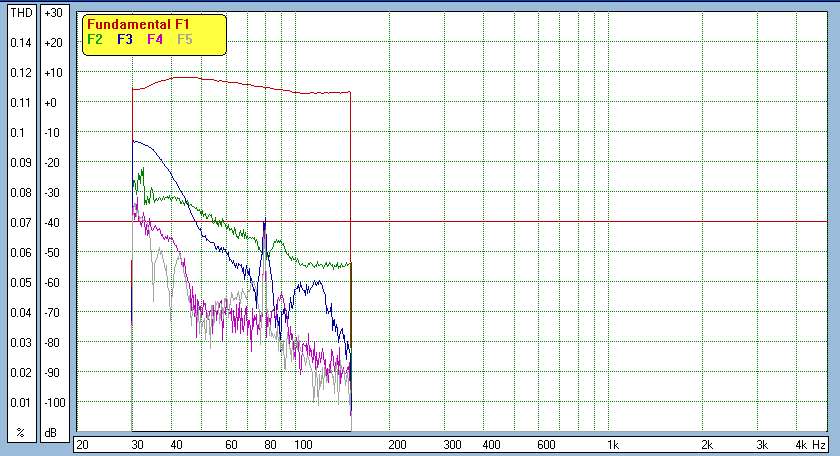Screen dimensions: 840x456
Task: Click the -90 dB scale value
Action: click(52, 373)
